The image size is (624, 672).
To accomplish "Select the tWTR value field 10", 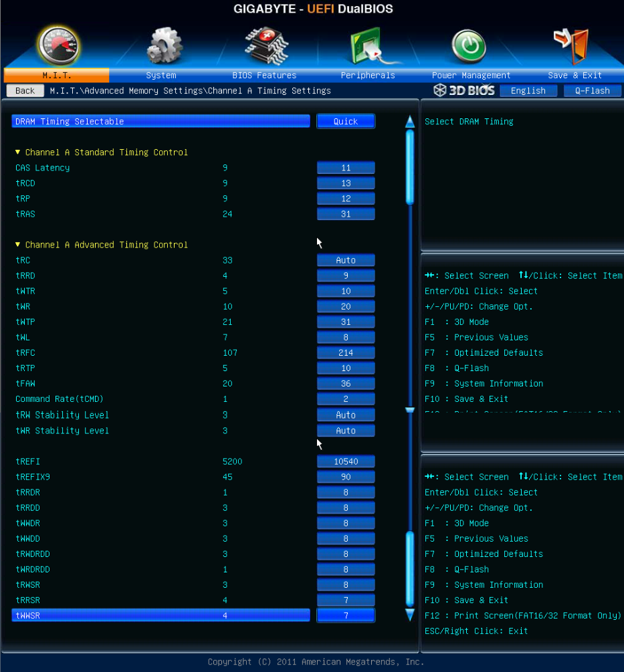I will click(x=346, y=291).
